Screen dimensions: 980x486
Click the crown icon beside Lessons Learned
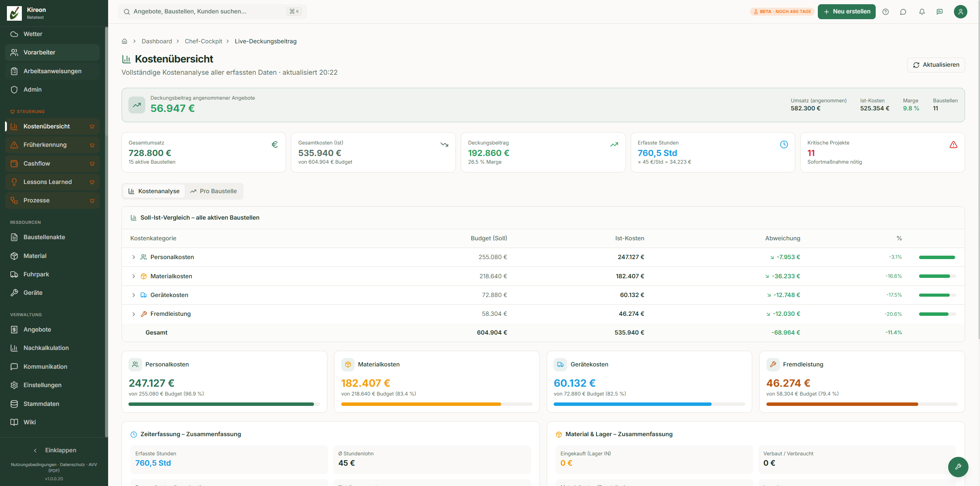(92, 182)
